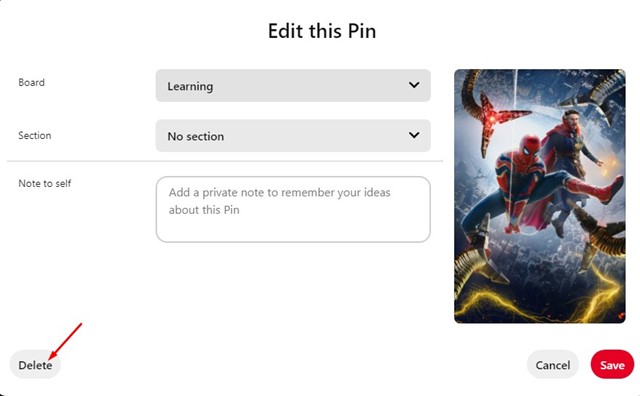Click the yellow lightning at the poster bottom
The width and height of the screenshot is (640, 396).
pos(539,302)
